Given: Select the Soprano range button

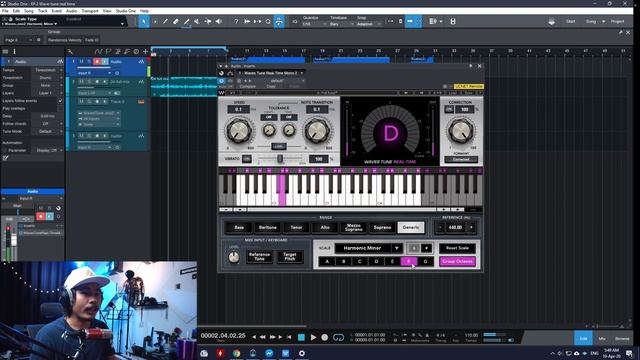Looking at the screenshot, I should point(382,227).
